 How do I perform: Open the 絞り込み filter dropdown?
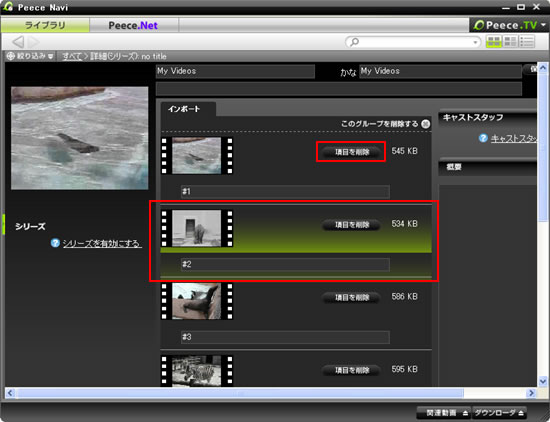click(x=30, y=56)
